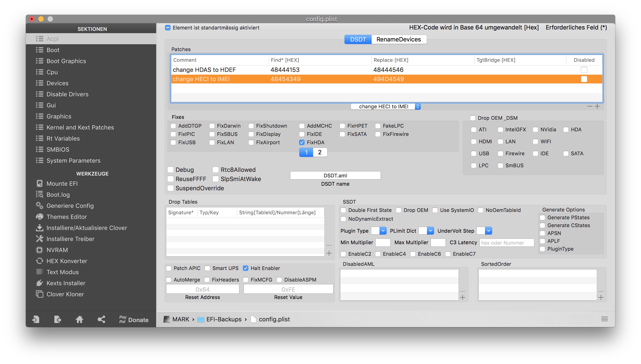Open the 'change HECI to IMEI' patch selector
Image resolution: width=641 pixels, height=364 pixels.
(385, 106)
